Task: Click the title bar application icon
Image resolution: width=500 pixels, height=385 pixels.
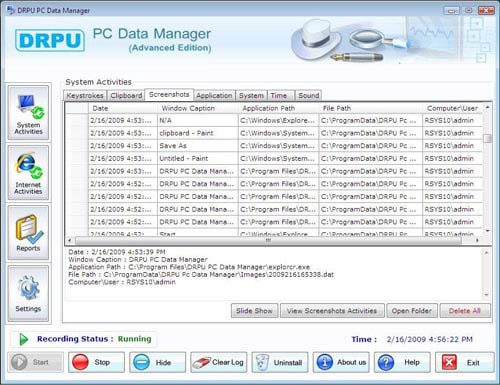Action: click(11, 10)
